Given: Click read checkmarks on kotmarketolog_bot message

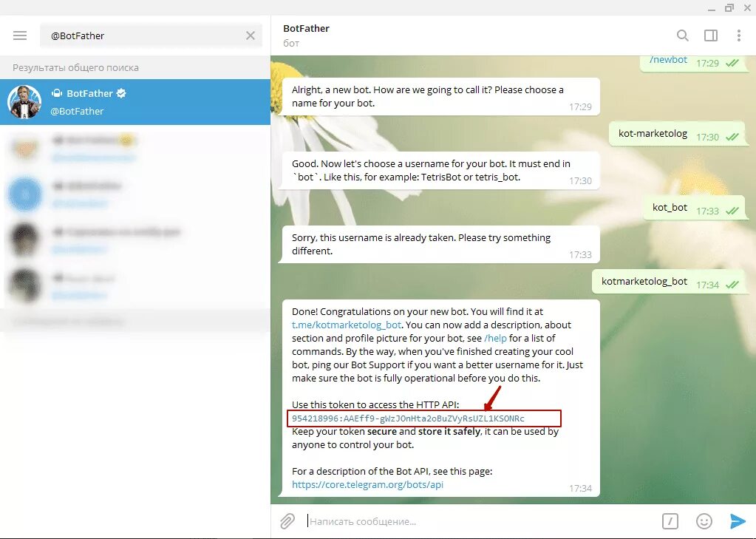Looking at the screenshot, I should 732,285.
